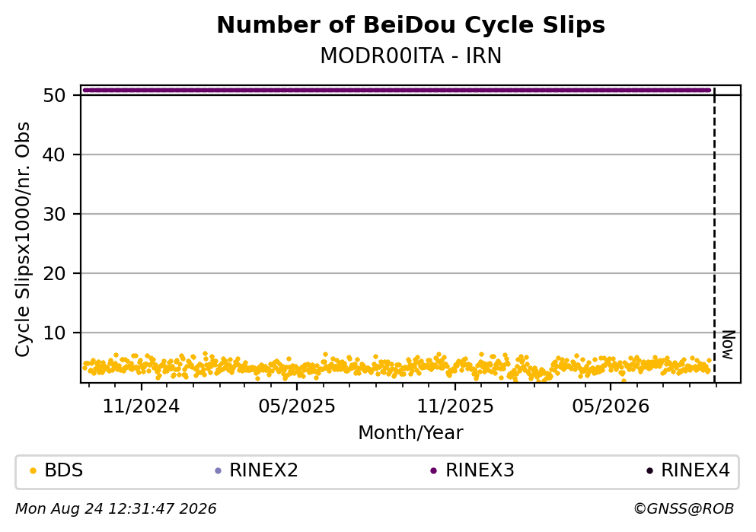Click the y-axis value 10 label
The width and height of the screenshot is (756, 532).
(54, 333)
